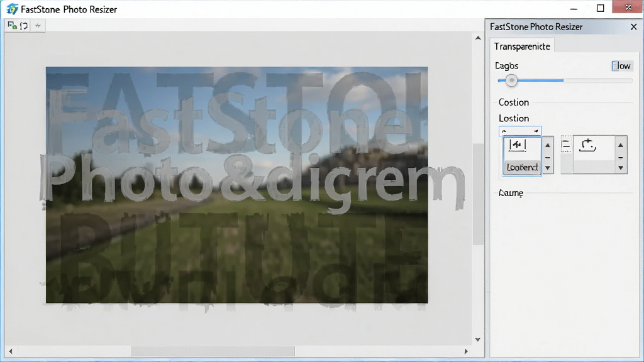This screenshot has height=362, width=644.
Task: Click down arrow of the second list
Action: pos(621,168)
